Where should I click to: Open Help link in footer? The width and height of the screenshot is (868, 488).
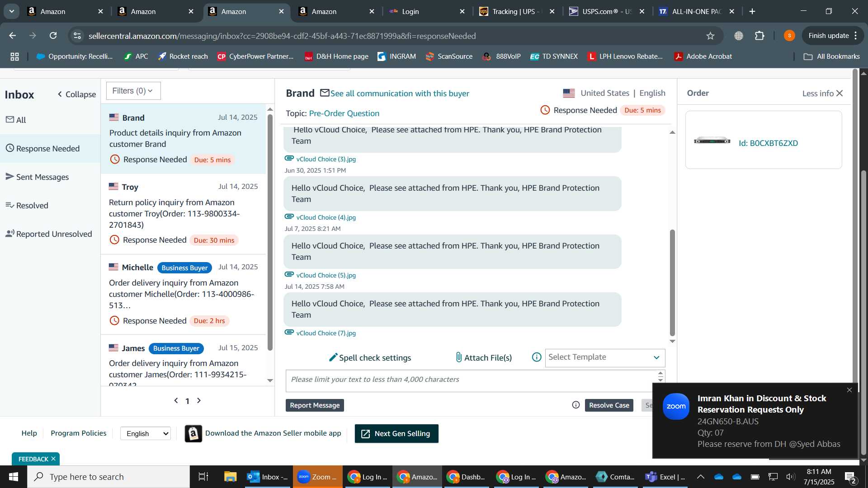click(29, 433)
